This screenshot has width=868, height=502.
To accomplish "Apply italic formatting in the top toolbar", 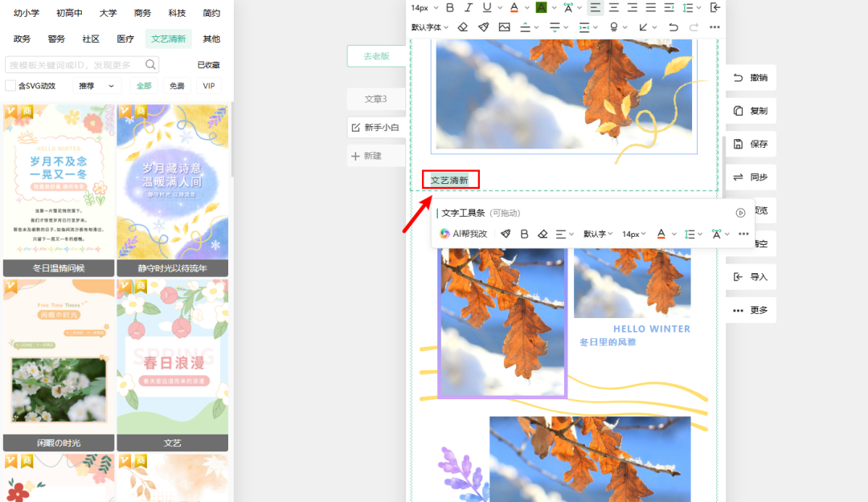I will tap(469, 8).
